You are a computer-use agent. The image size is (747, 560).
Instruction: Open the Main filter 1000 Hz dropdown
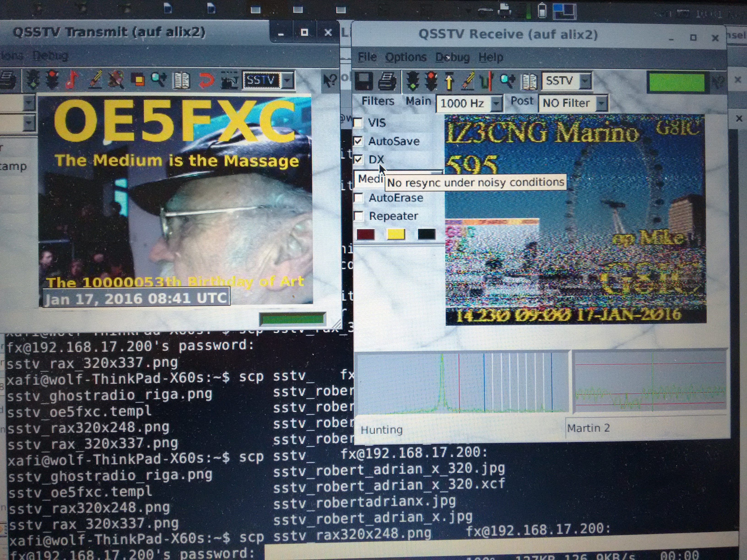(x=496, y=103)
